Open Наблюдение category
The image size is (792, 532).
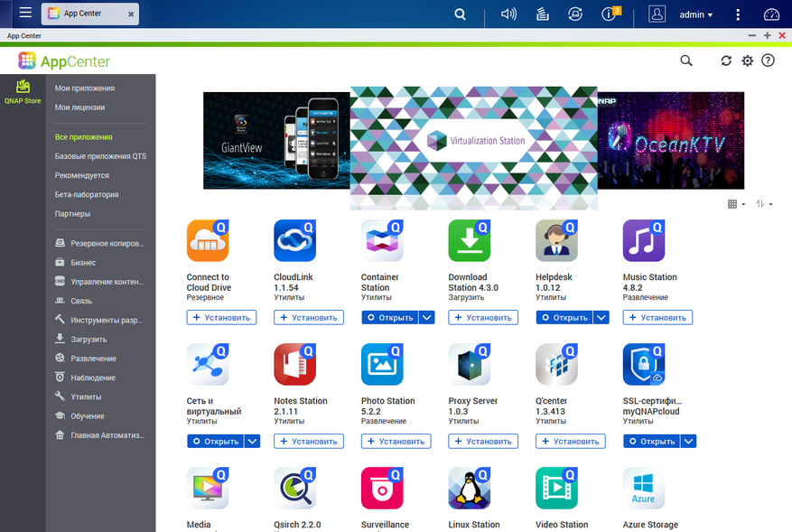(85, 378)
